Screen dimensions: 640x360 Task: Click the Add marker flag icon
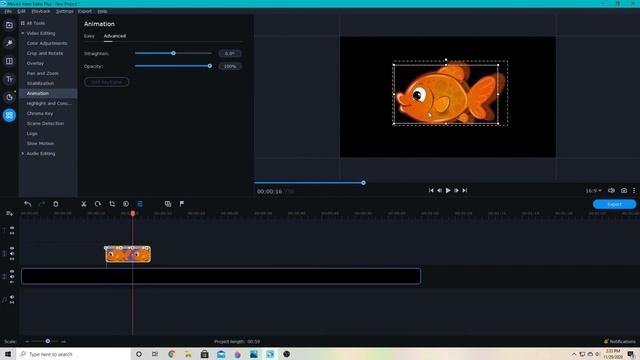(182, 204)
